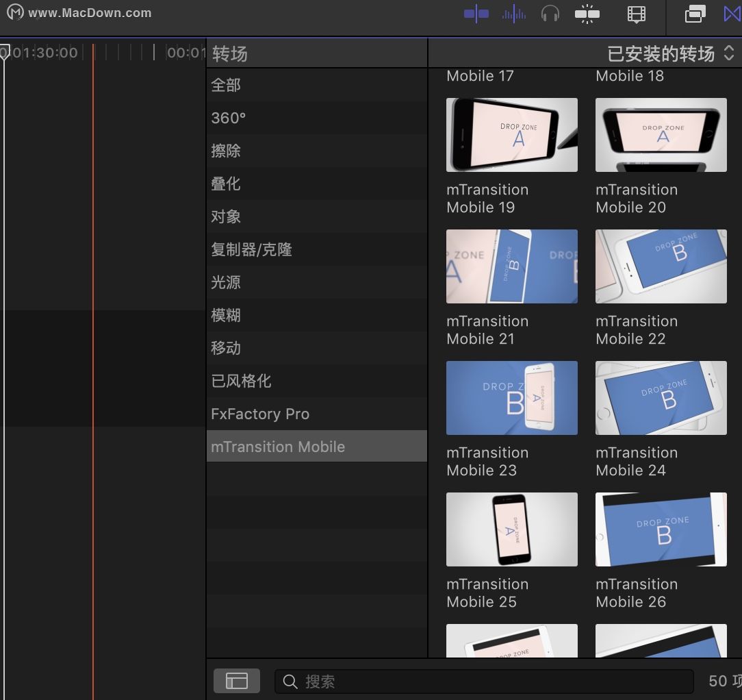The image size is (742, 700).
Task: Click the mTransition Mobile 22 label
Action: click(x=637, y=330)
